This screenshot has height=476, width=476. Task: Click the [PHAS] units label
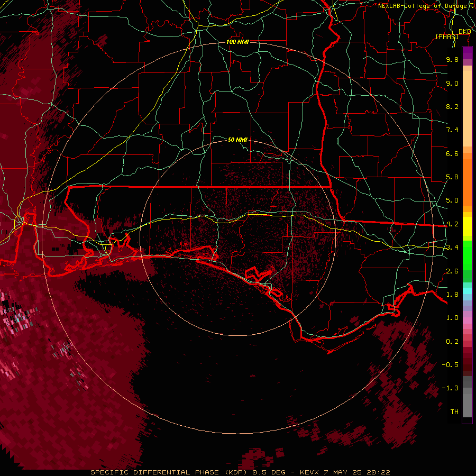pyautogui.click(x=447, y=36)
